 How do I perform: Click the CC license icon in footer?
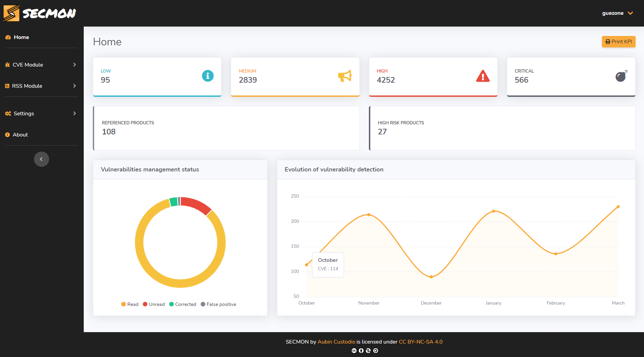354,351
